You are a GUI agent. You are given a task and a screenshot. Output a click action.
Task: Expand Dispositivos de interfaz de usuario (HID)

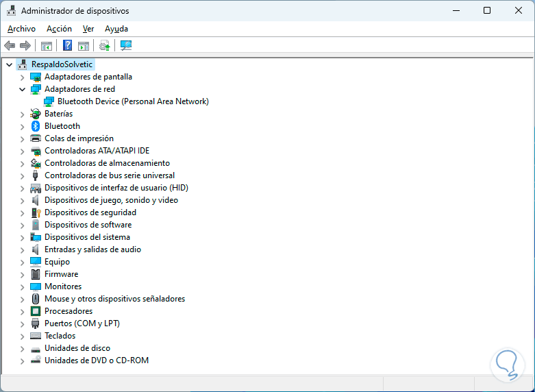pyautogui.click(x=22, y=188)
